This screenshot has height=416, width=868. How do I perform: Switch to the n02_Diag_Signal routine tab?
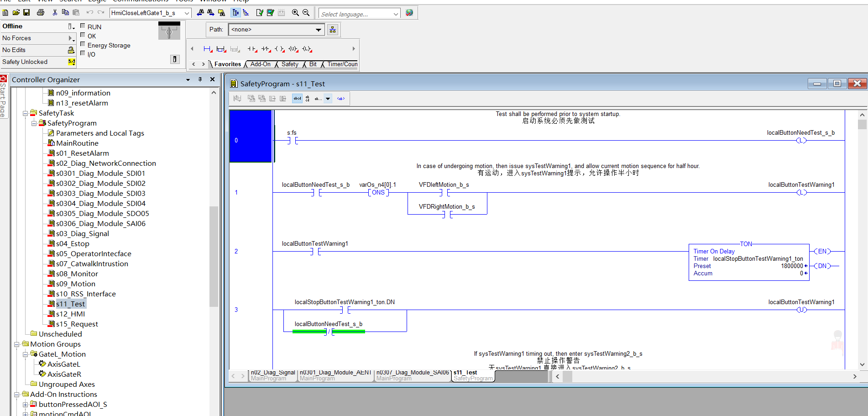click(x=273, y=375)
